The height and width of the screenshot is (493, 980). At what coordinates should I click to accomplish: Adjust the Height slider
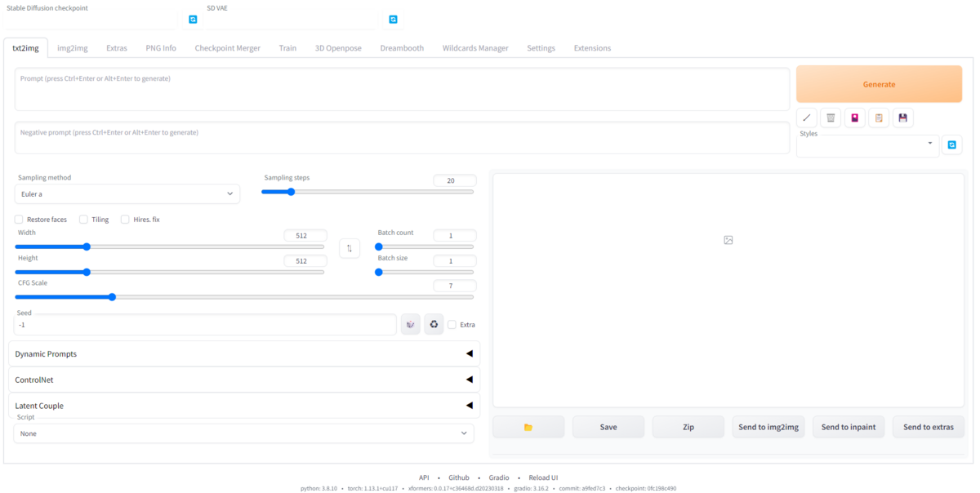click(170, 272)
